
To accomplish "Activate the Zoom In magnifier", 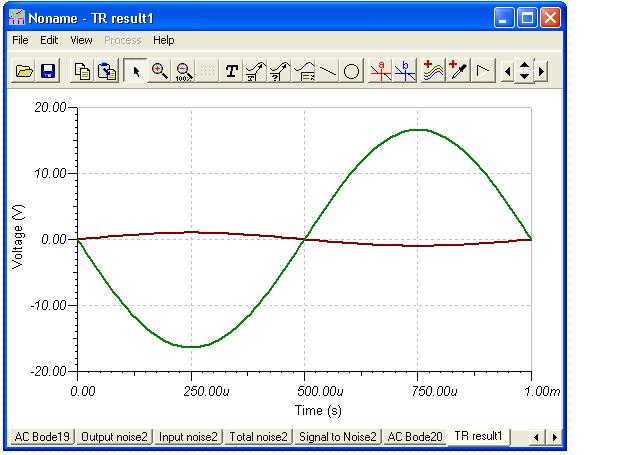I will tap(159, 71).
